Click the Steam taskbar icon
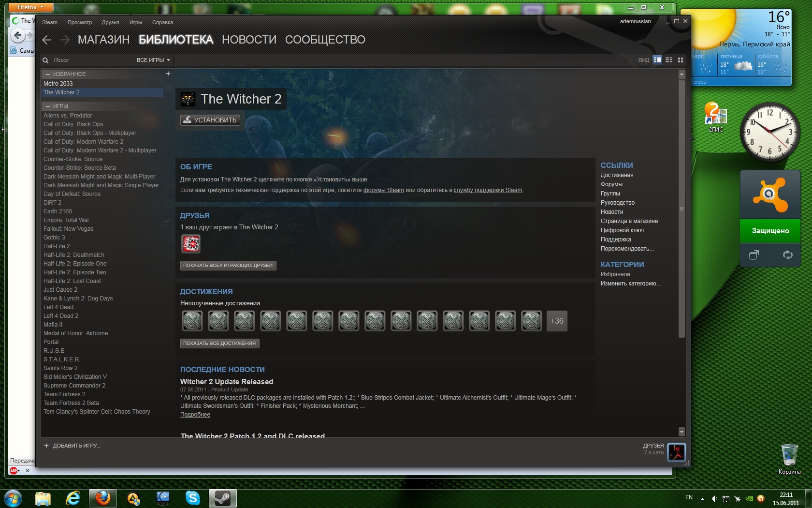The image size is (812, 508). 223,498
